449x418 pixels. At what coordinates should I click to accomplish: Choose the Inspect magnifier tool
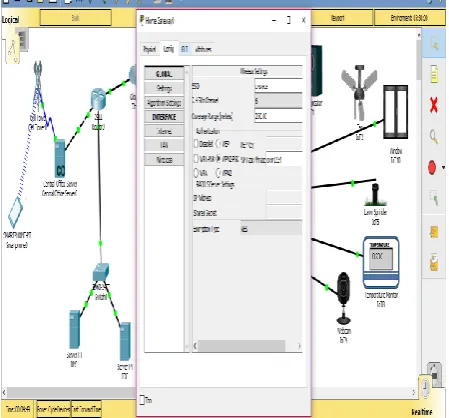[433, 136]
